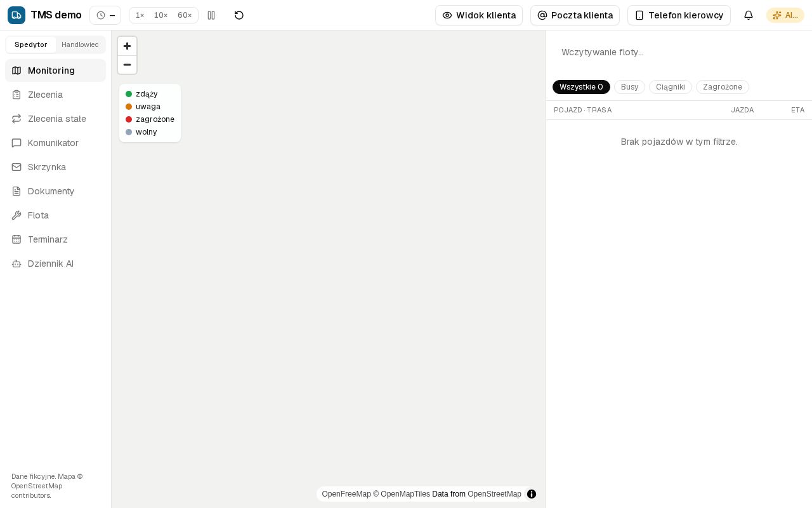Follow the OpenStreetMap attribution link

(494, 494)
